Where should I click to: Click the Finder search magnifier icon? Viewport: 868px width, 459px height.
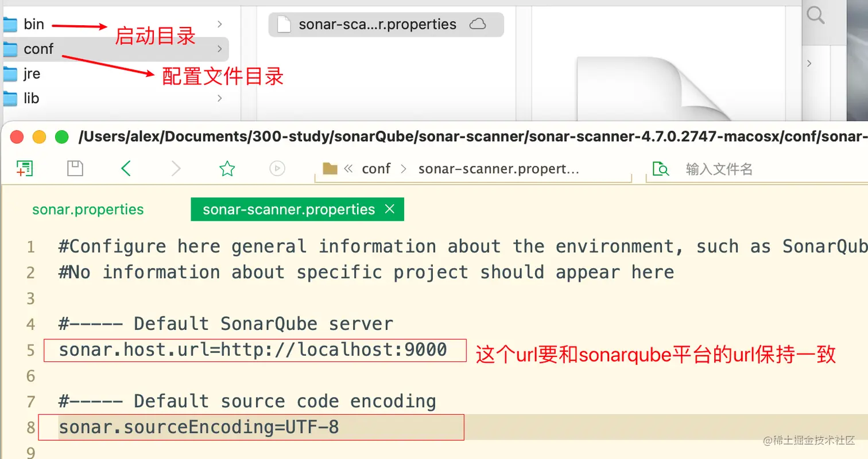[x=815, y=15]
